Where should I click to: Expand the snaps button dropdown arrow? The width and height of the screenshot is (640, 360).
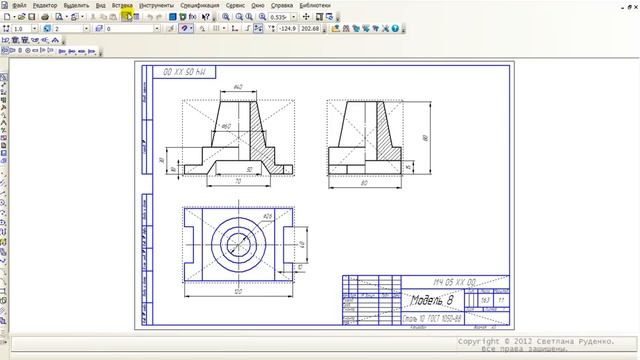pos(191,29)
